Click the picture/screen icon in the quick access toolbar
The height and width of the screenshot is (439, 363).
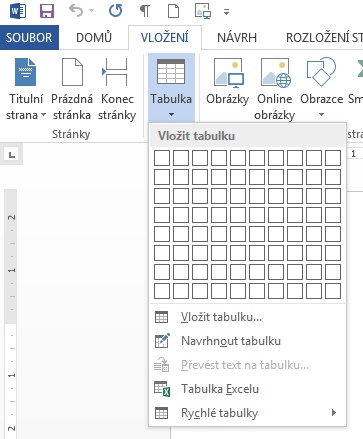coord(203,11)
